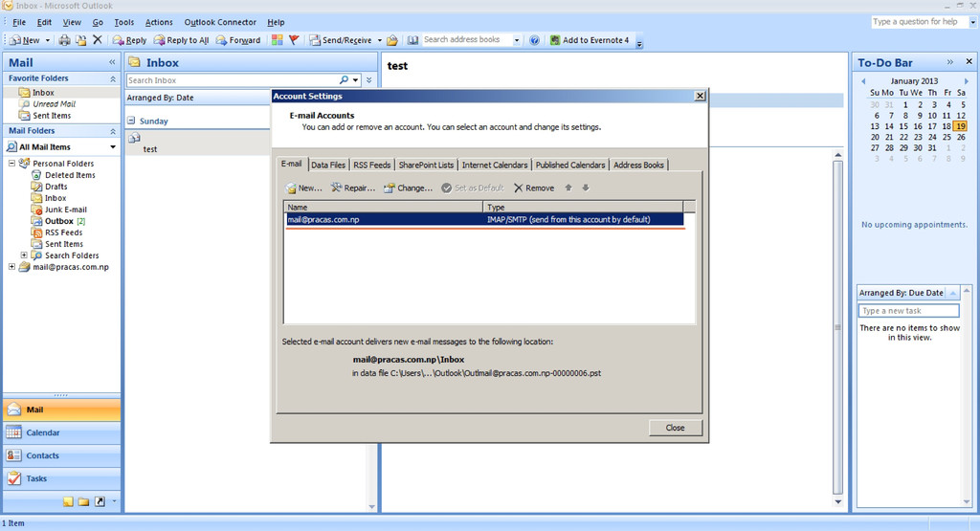Switch to the Internet Calendars tab
Screen dimensions: 980x531
coord(495,165)
